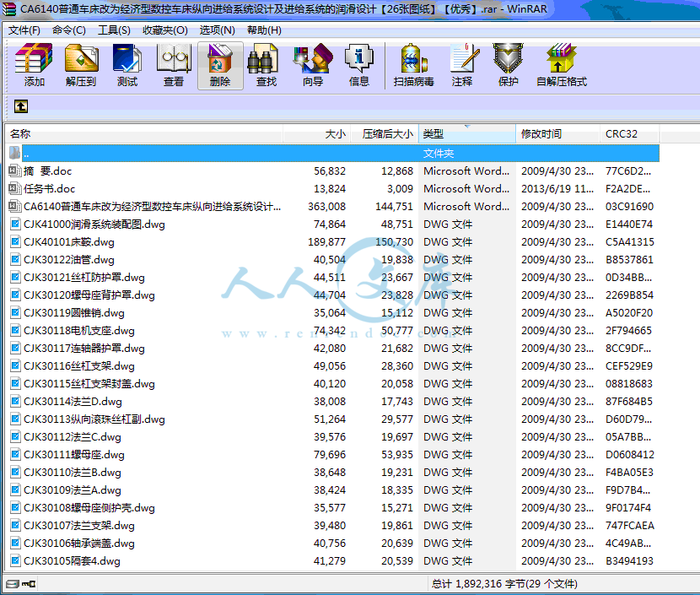Go up one folder level arrow
Screen dimensions: 700x595
point(21,106)
